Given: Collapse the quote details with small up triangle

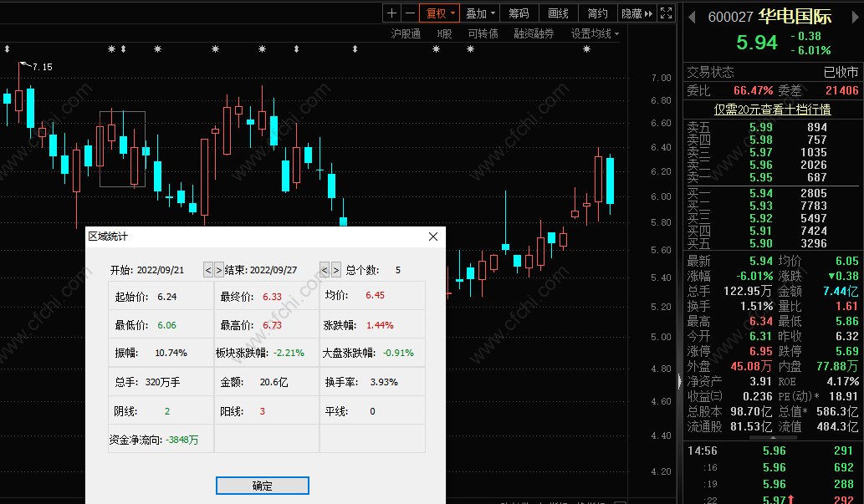Looking at the screenshot, I should click(x=773, y=437).
